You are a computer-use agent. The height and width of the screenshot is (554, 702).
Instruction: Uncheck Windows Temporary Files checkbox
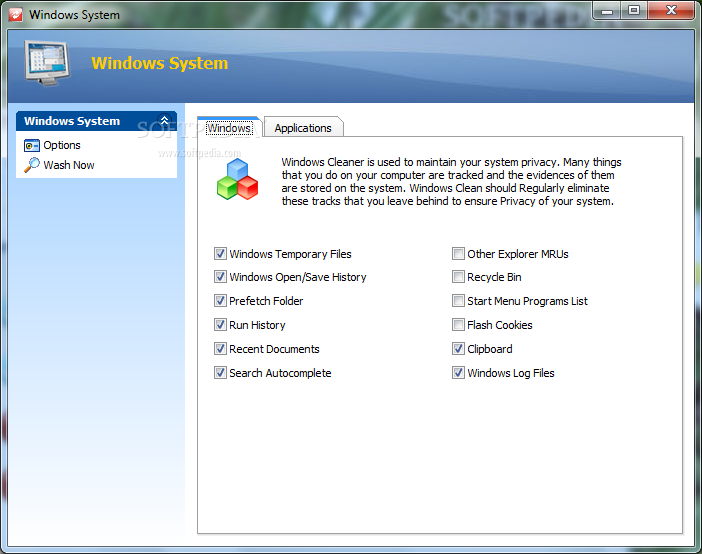coord(220,253)
